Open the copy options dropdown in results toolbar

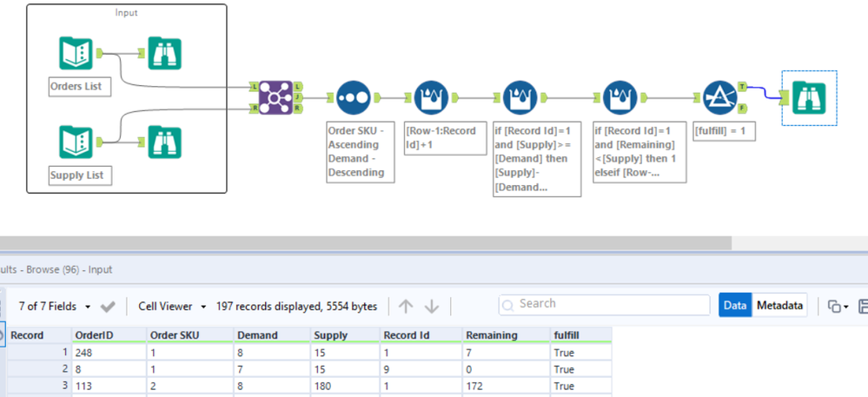pos(836,306)
